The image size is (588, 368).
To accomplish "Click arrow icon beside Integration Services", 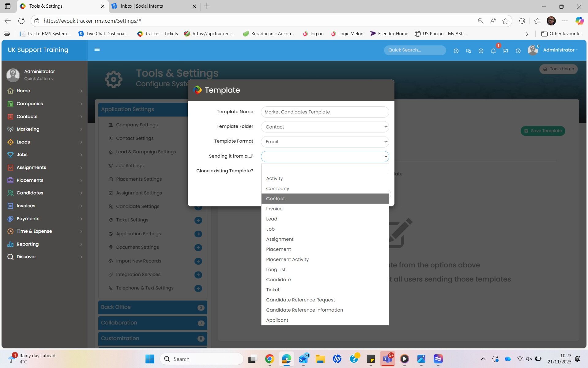I will 198,275.
